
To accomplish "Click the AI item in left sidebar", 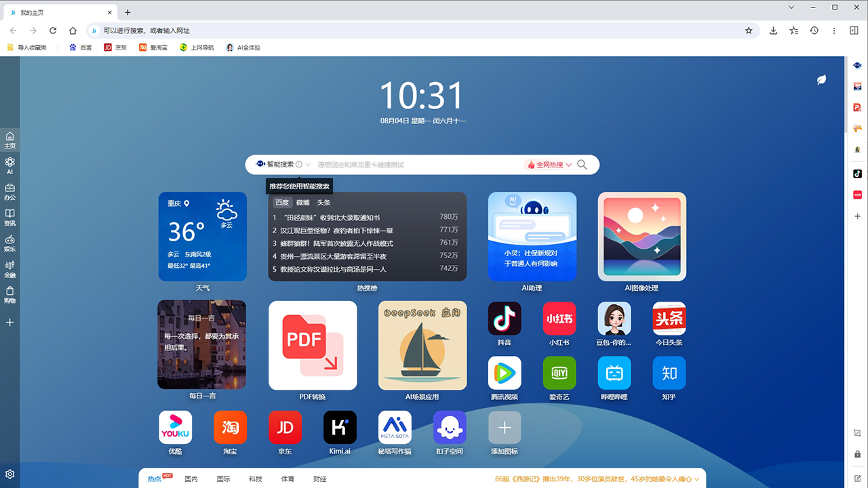I will tap(9, 165).
